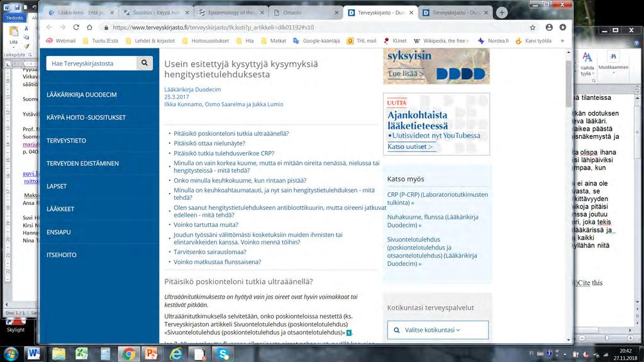
Task: Open LAPSET in the sidebar
Action: point(57,186)
